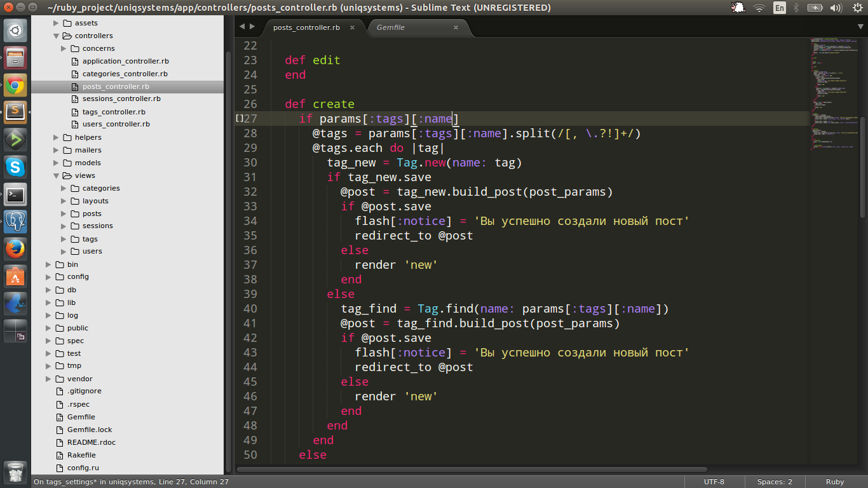Viewport: 868px width, 488px height.
Task: Click the minimap code overview
Action: [x=834, y=95]
